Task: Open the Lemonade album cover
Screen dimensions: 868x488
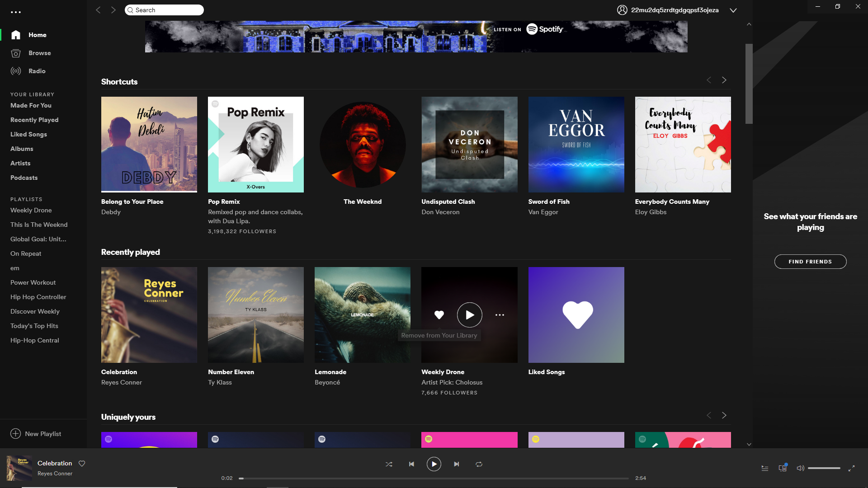Action: click(363, 315)
